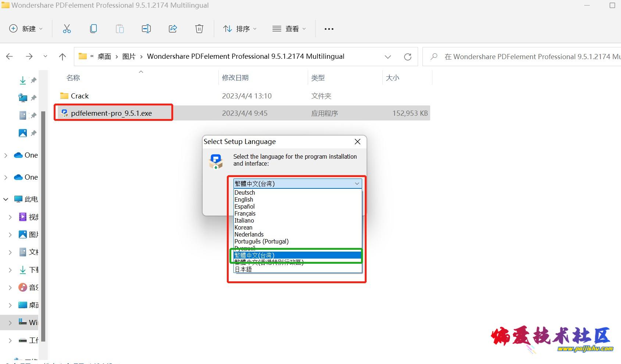
Task: Choose English from language list
Action: (298, 199)
